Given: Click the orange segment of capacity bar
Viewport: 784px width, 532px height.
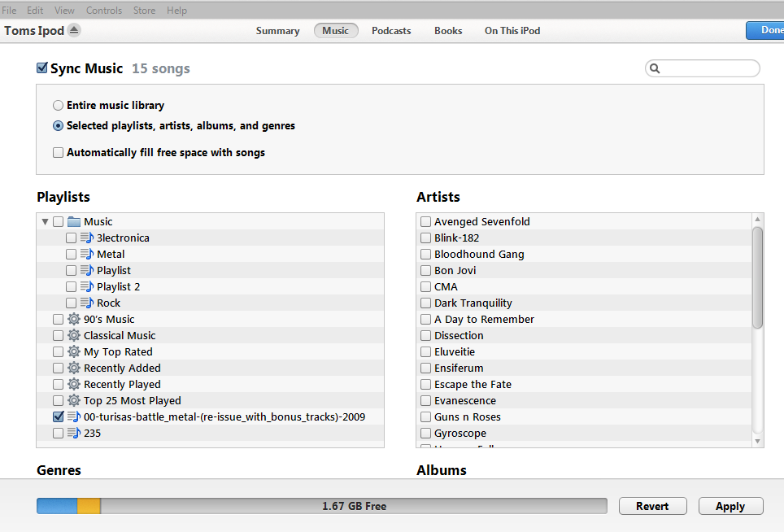Looking at the screenshot, I should 89,506.
